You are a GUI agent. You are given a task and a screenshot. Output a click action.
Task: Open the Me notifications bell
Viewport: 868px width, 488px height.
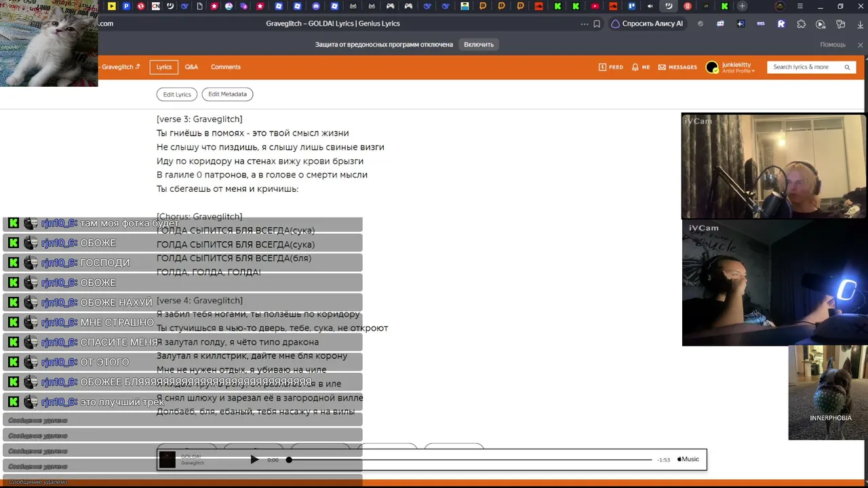(641, 67)
